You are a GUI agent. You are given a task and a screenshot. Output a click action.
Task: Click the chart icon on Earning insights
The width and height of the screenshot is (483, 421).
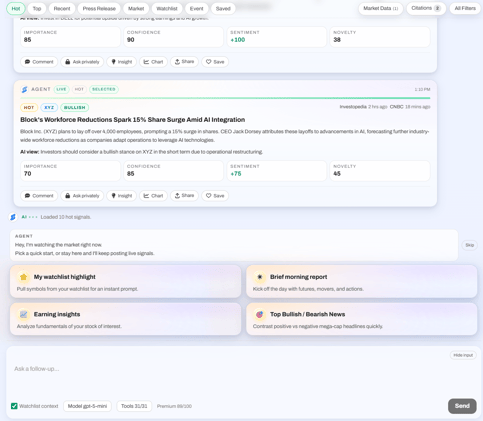click(23, 314)
